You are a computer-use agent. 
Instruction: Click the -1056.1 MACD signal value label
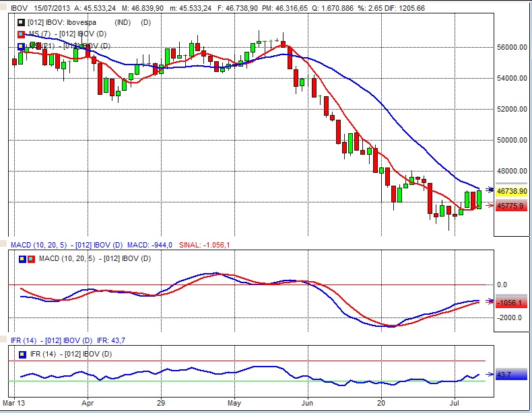point(511,303)
